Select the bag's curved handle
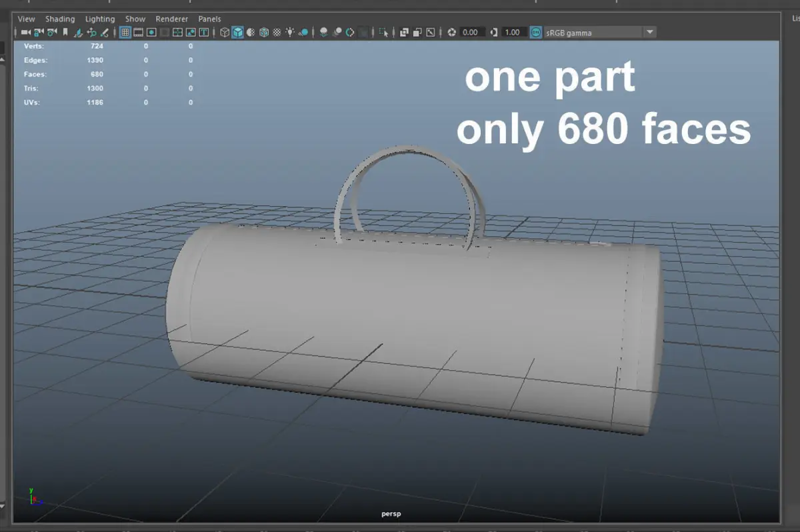This screenshot has height=532, width=800. point(408,148)
